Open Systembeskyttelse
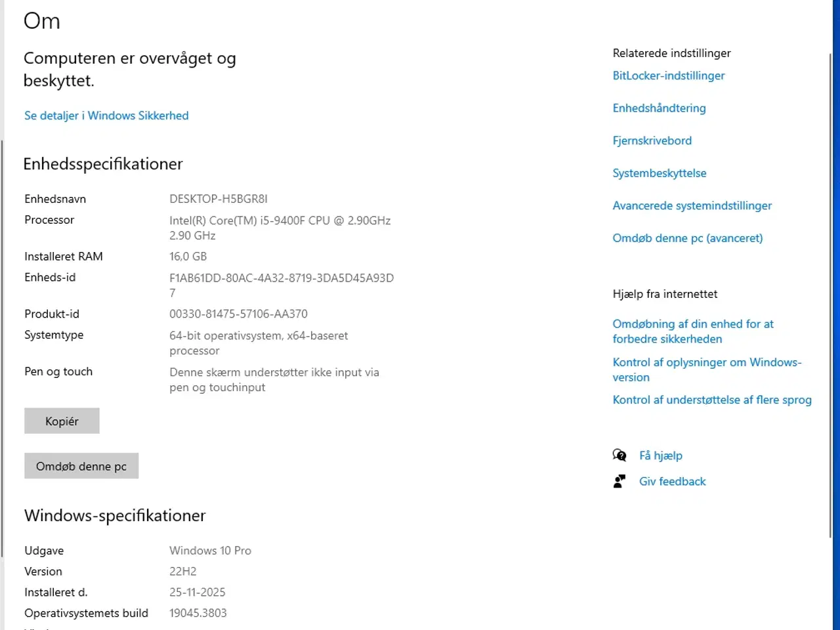840x630 pixels. click(660, 173)
